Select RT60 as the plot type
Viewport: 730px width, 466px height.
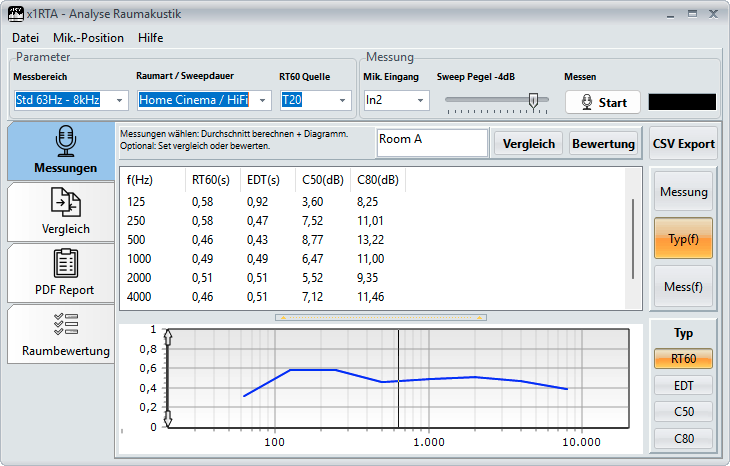(683, 359)
